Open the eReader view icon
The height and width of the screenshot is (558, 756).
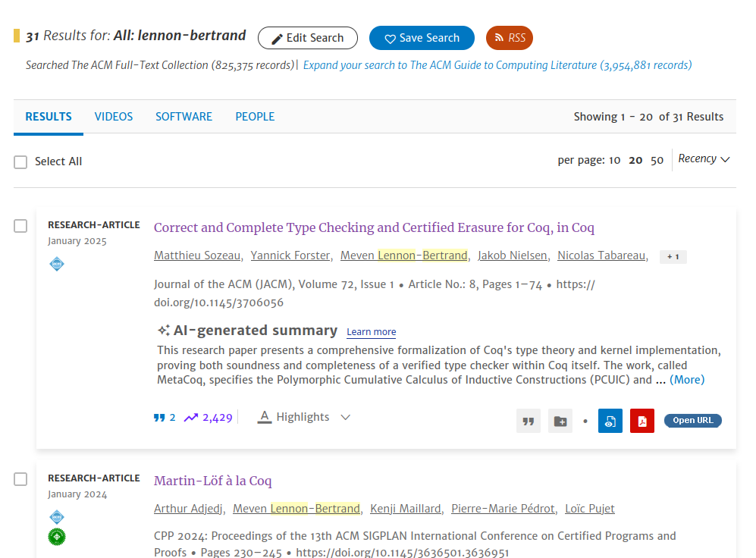pyautogui.click(x=610, y=421)
